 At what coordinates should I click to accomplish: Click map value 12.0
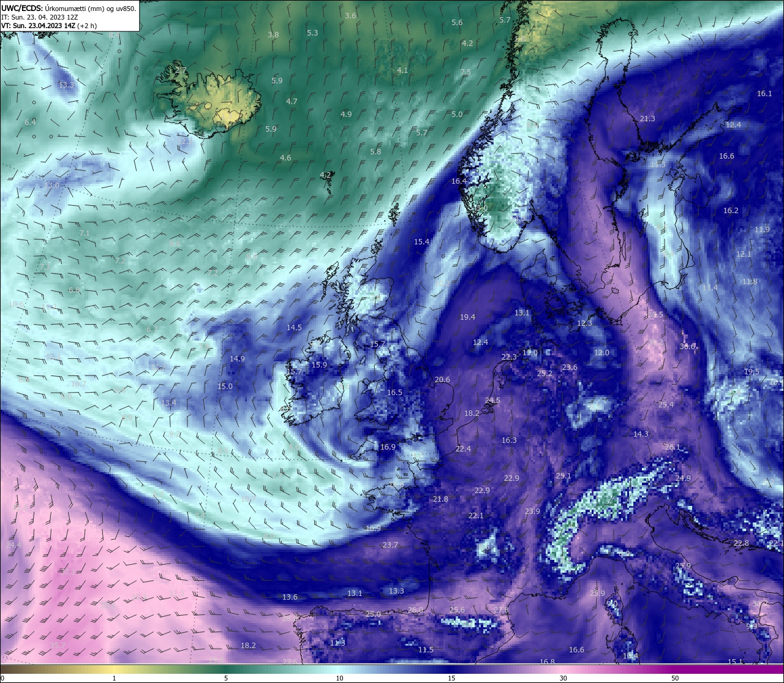point(601,352)
